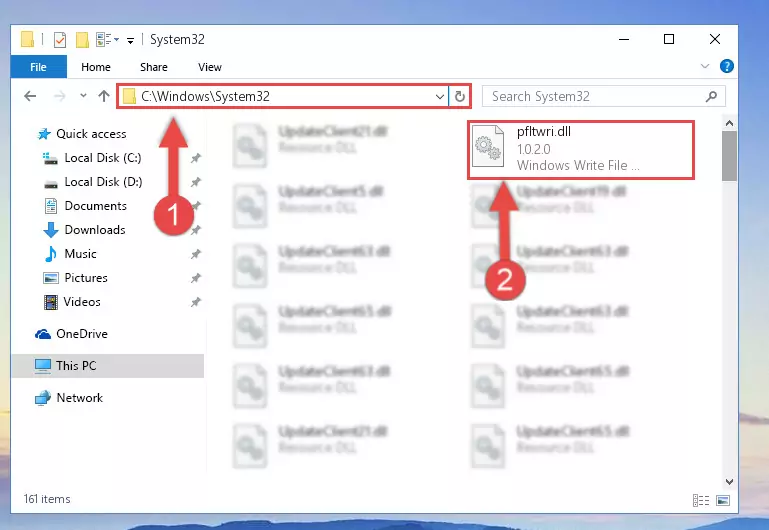
Task: Switch to large icons view in status bar
Action: (x=723, y=501)
